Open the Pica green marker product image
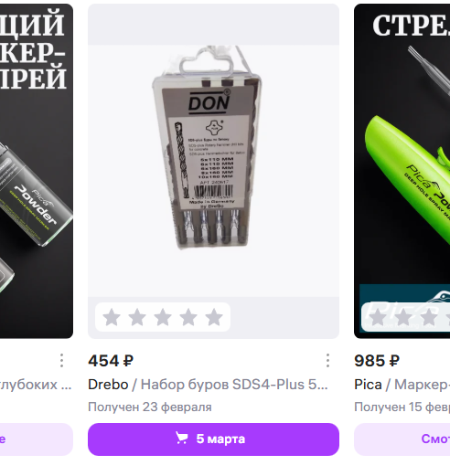 click(402, 171)
